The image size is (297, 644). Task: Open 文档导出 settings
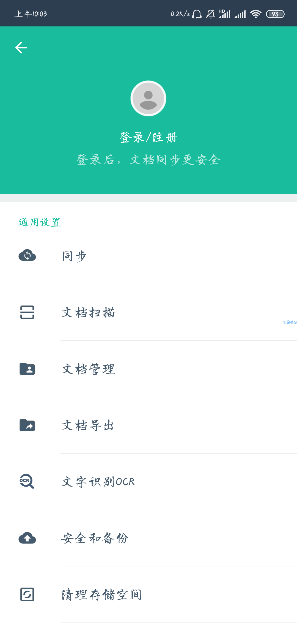pyautogui.click(x=148, y=425)
